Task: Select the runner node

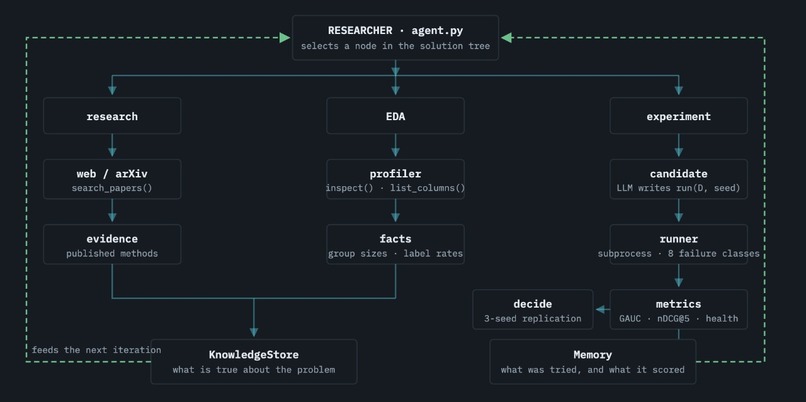Action: pos(679,245)
